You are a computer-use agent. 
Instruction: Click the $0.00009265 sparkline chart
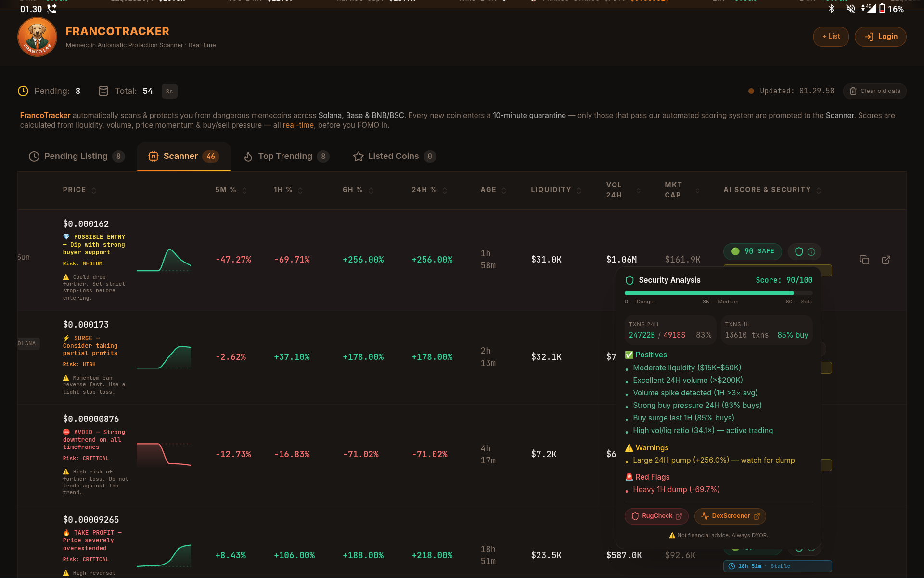164,556
